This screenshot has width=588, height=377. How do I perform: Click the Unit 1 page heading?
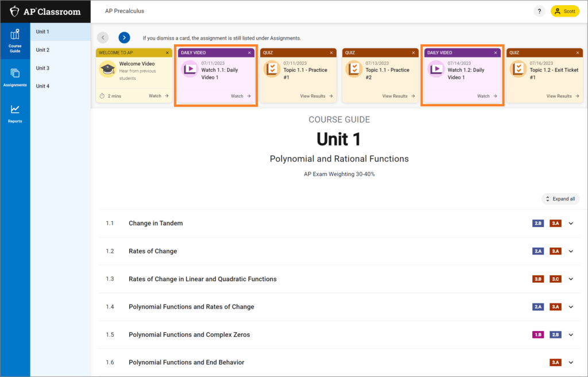[x=339, y=139]
